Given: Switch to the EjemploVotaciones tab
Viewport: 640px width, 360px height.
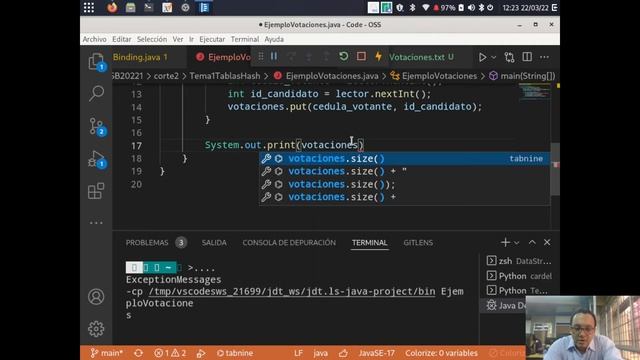Looking at the screenshot, I should 223,57.
